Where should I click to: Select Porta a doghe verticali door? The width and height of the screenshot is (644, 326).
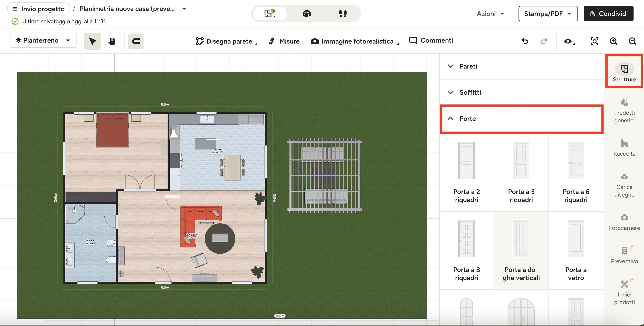tap(521, 251)
